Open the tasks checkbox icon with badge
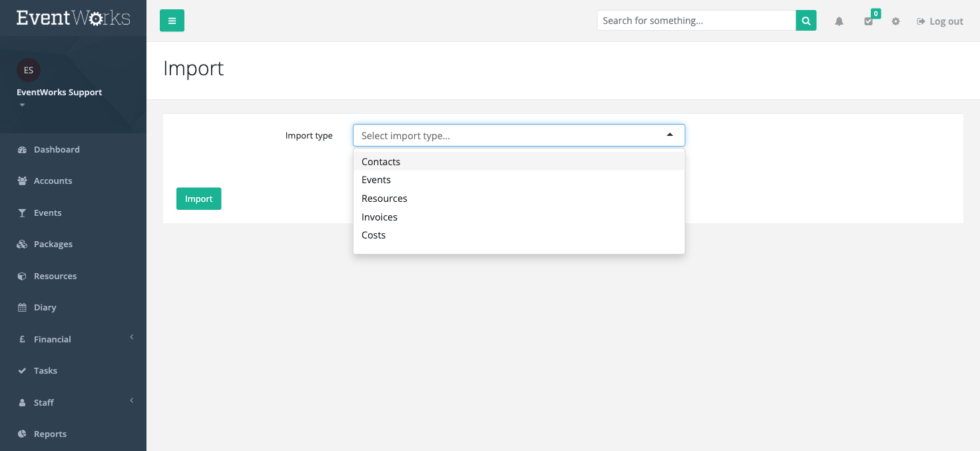Viewport: 980px width, 451px height. click(x=869, y=21)
